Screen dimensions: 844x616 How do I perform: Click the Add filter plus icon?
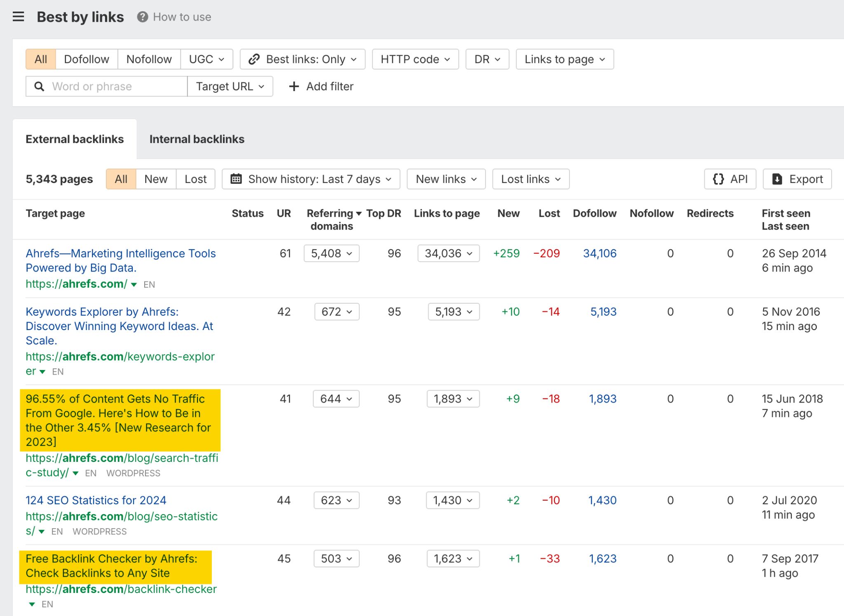click(293, 86)
